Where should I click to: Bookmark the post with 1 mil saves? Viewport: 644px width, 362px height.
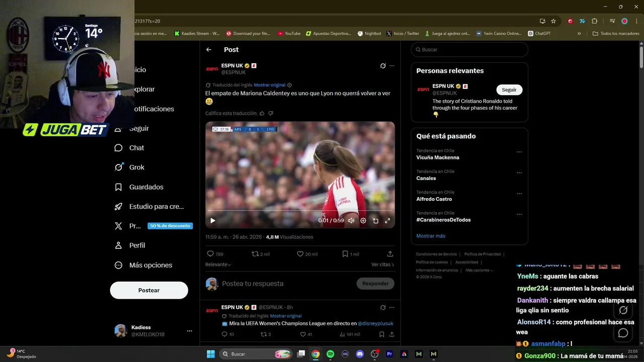tap(351, 254)
